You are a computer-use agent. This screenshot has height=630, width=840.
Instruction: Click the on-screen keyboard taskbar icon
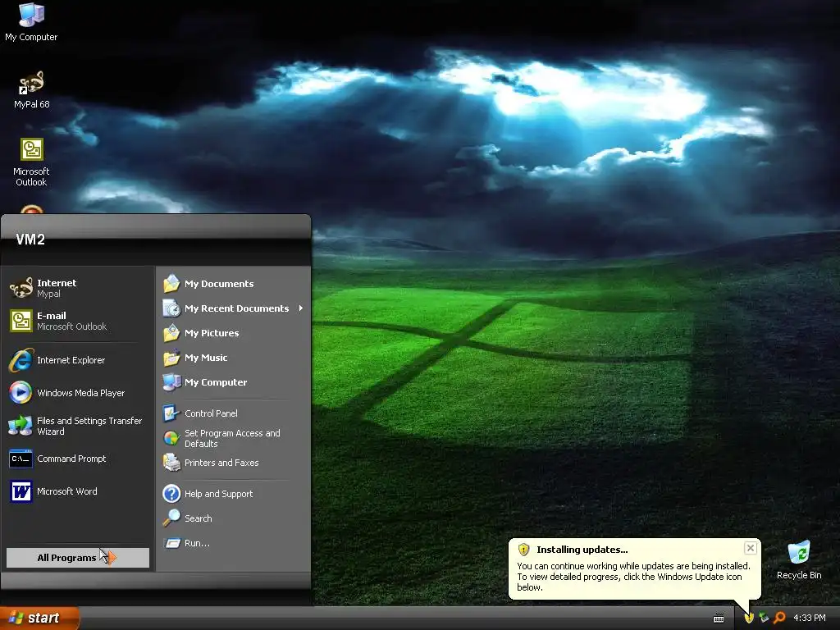(719, 619)
